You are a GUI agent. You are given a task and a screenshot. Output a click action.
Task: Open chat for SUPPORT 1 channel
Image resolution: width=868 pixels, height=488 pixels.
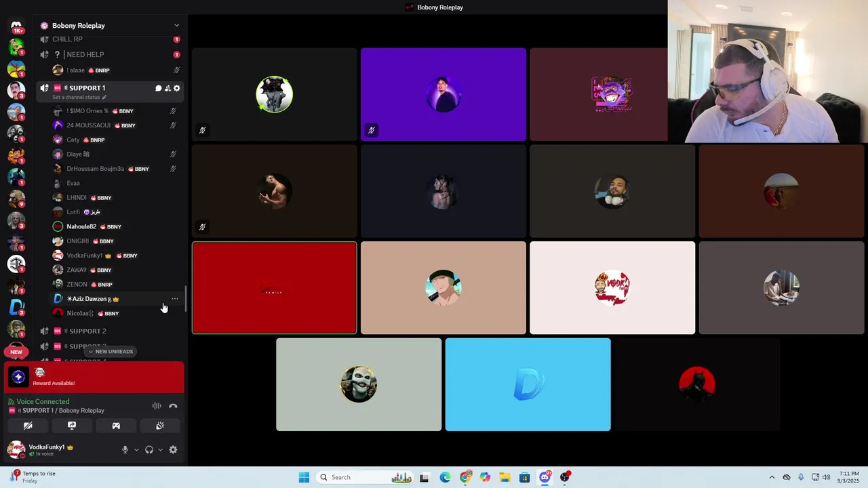tap(158, 88)
